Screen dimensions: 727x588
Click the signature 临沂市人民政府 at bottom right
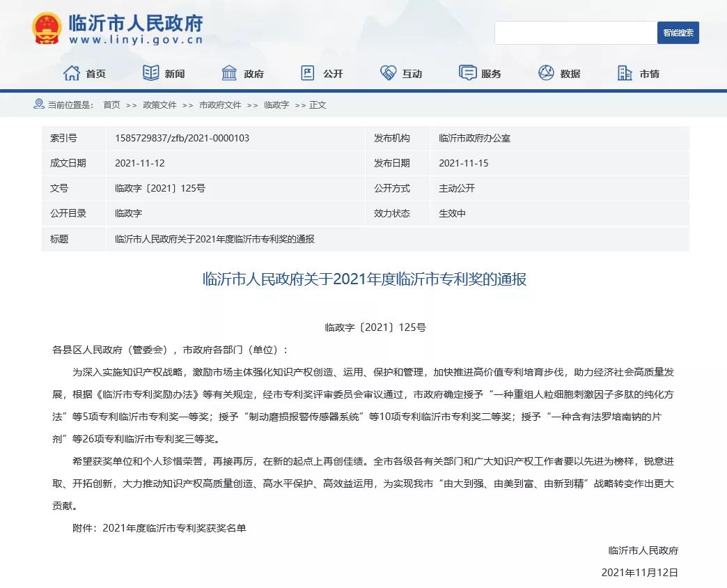point(643,550)
